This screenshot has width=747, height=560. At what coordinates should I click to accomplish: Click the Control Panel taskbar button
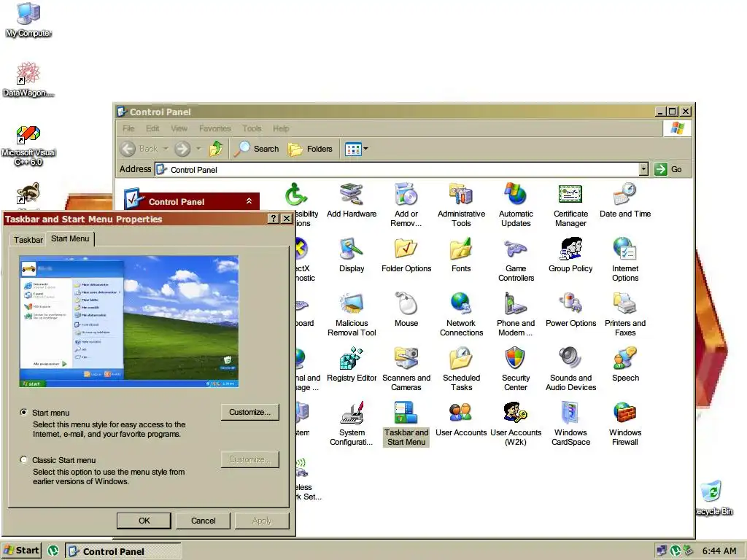(x=123, y=551)
